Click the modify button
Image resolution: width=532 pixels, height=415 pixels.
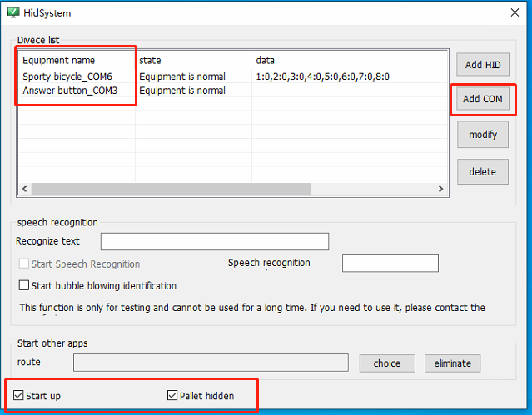(x=483, y=135)
